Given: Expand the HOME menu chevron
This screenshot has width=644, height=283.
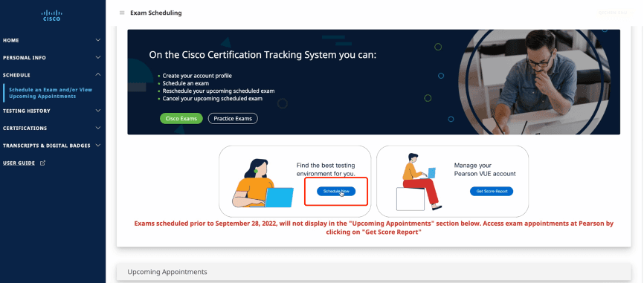Looking at the screenshot, I should (x=97, y=40).
